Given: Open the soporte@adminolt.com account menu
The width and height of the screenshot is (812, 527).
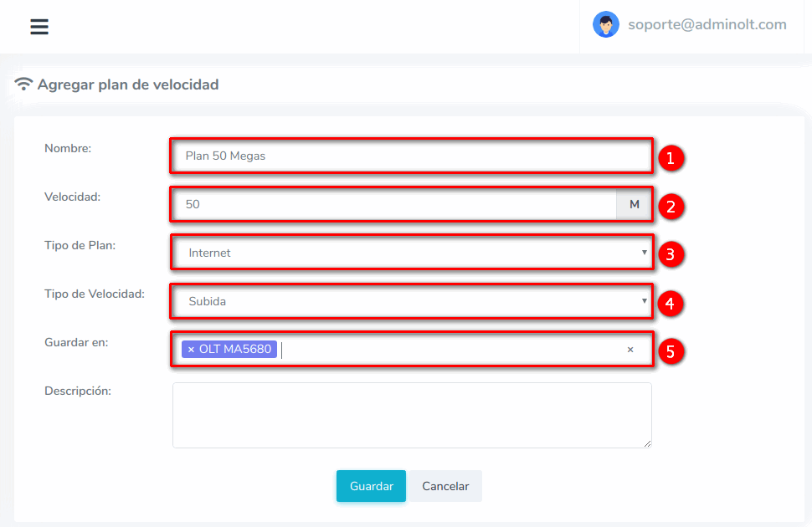Looking at the screenshot, I should coord(707,25).
